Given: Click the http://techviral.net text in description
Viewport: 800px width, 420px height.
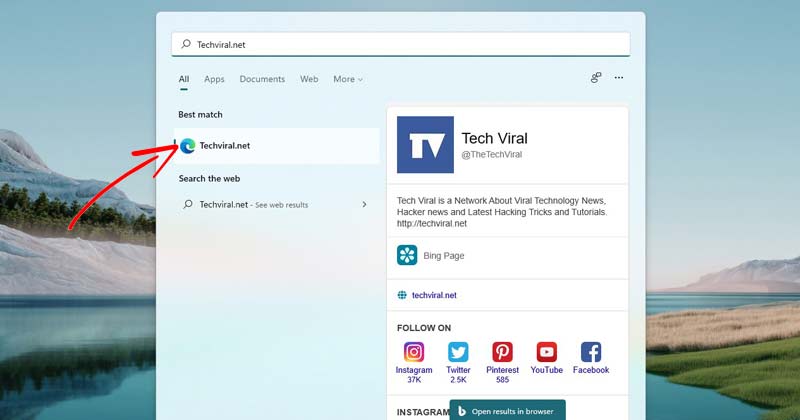Looking at the screenshot, I should tap(432, 224).
